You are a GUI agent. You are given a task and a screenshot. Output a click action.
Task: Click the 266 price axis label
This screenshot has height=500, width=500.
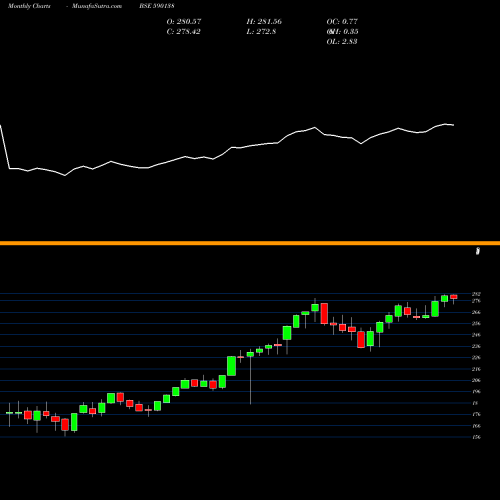(x=476, y=312)
